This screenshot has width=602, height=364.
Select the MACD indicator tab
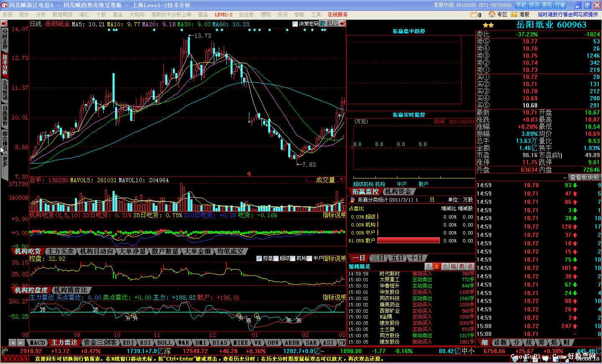click(37, 343)
